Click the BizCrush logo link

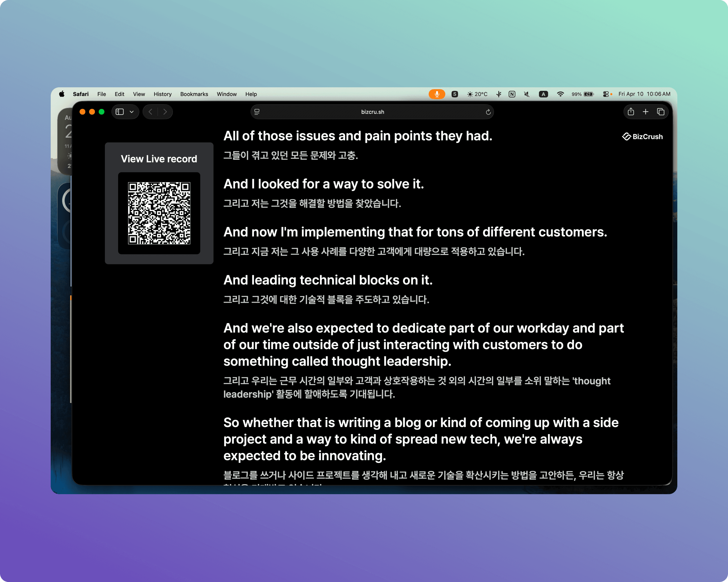tap(642, 137)
